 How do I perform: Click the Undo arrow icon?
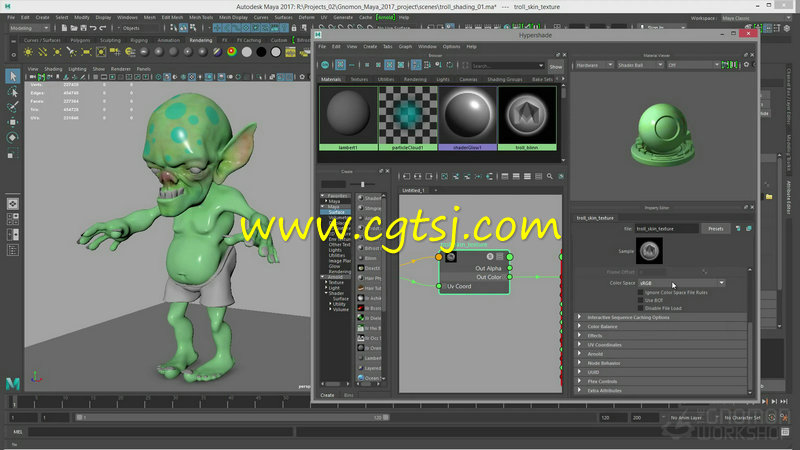[93, 28]
